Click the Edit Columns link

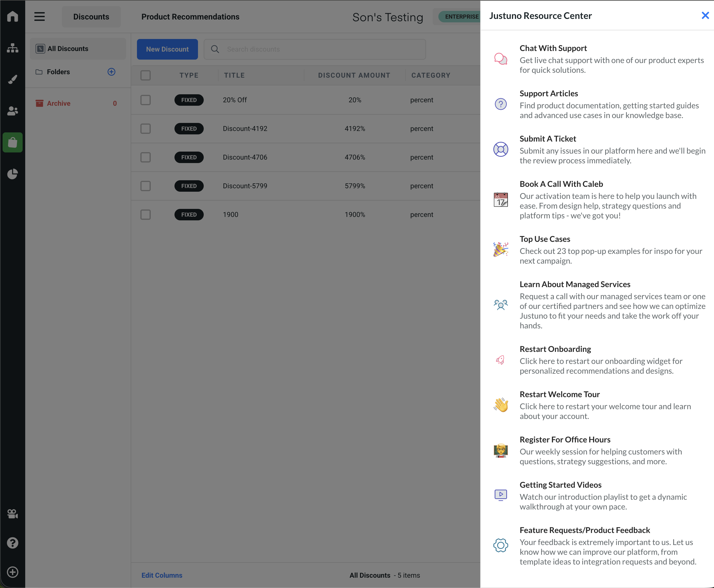pyautogui.click(x=162, y=575)
